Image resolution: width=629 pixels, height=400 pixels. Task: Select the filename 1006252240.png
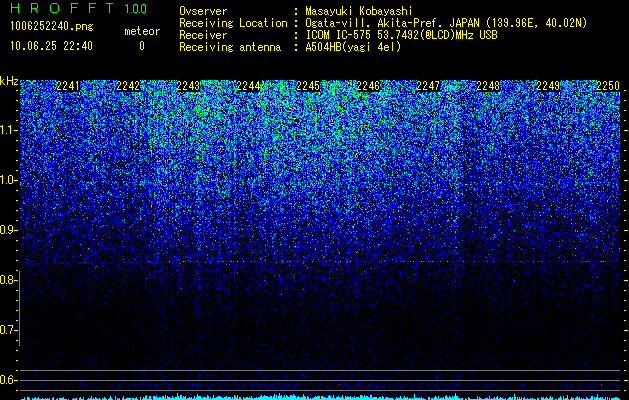(52, 26)
